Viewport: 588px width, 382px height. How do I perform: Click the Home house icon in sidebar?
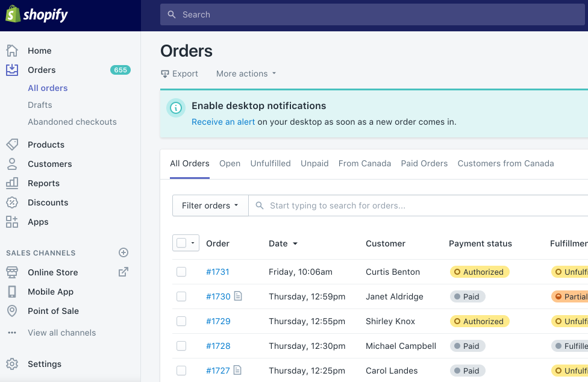pos(12,51)
